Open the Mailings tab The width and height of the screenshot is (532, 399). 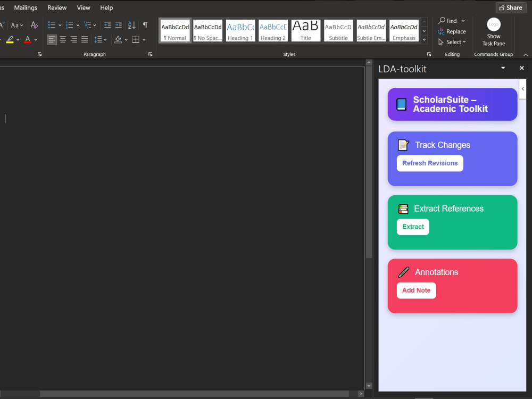pos(26,7)
